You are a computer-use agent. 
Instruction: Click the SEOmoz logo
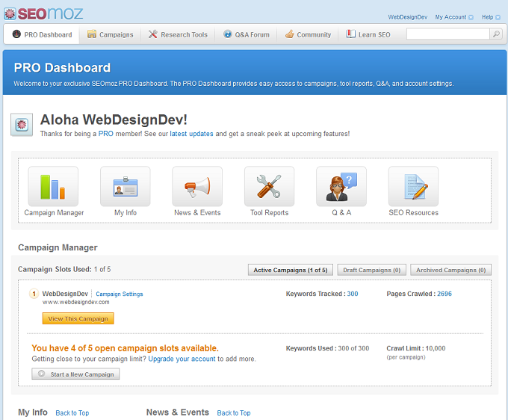coord(43,13)
